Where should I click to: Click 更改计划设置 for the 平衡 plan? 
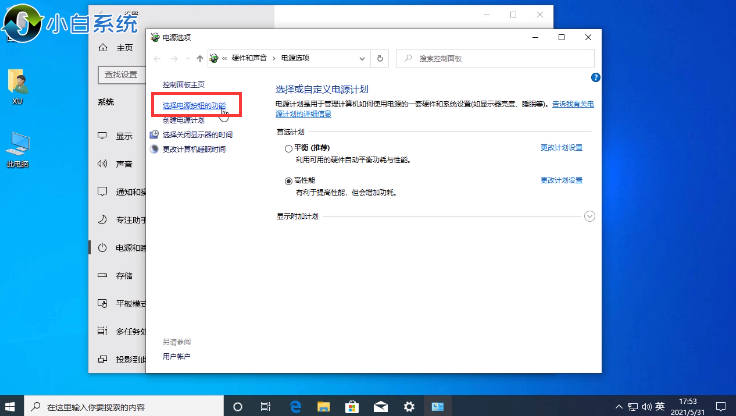click(561, 148)
